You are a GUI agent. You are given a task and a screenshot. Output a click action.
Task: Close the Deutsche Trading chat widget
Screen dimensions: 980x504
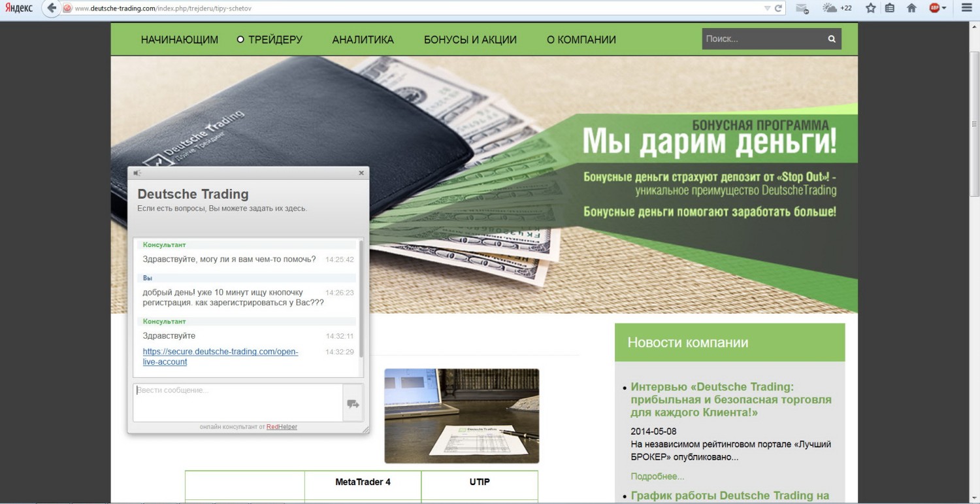[361, 173]
